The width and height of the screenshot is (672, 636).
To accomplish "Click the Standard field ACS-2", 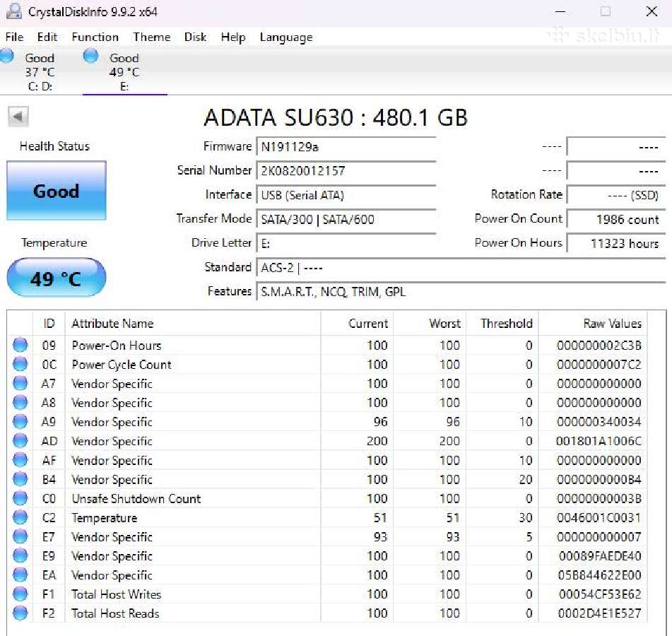I will (x=461, y=268).
